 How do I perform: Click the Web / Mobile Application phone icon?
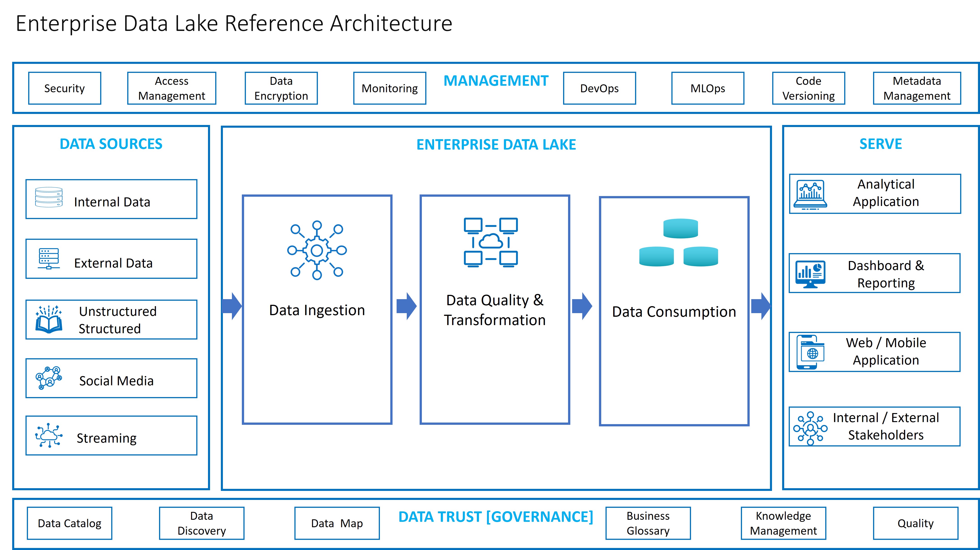(x=810, y=352)
